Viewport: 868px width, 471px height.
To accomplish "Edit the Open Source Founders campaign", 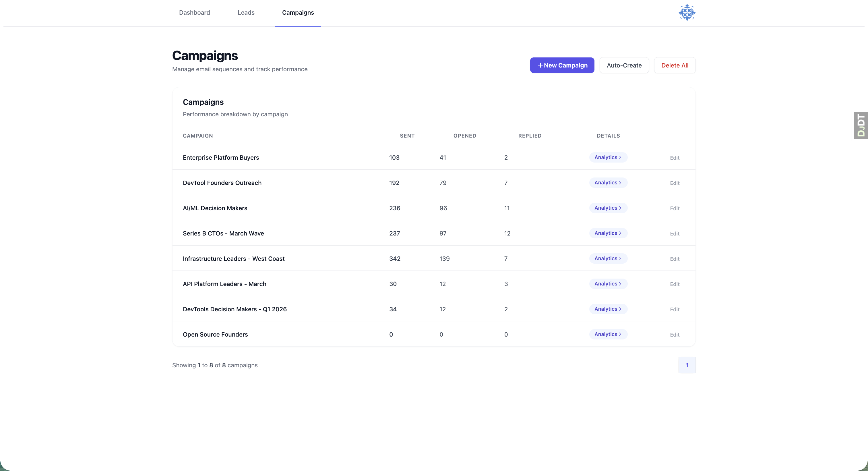I will point(675,335).
